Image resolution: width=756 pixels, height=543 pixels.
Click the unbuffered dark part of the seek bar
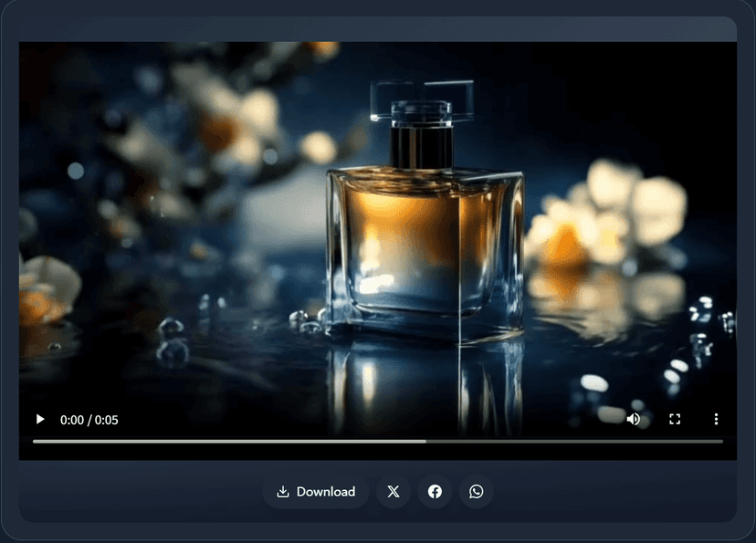click(575, 441)
